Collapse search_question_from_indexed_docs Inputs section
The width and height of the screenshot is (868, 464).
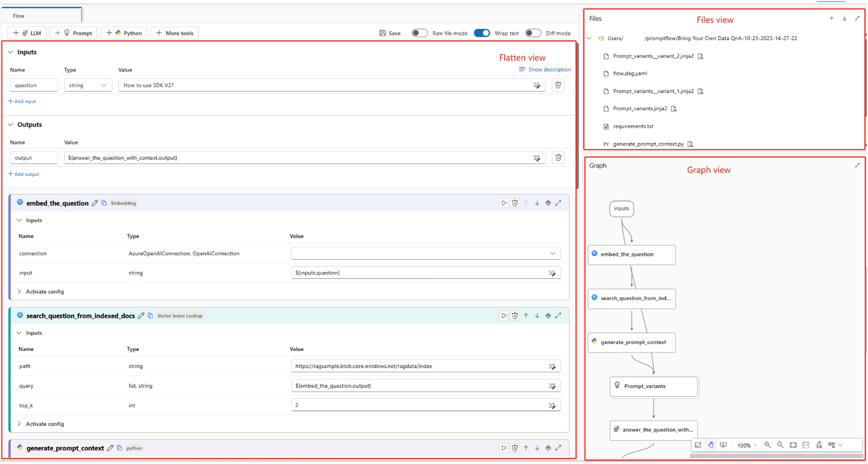pyautogui.click(x=19, y=333)
